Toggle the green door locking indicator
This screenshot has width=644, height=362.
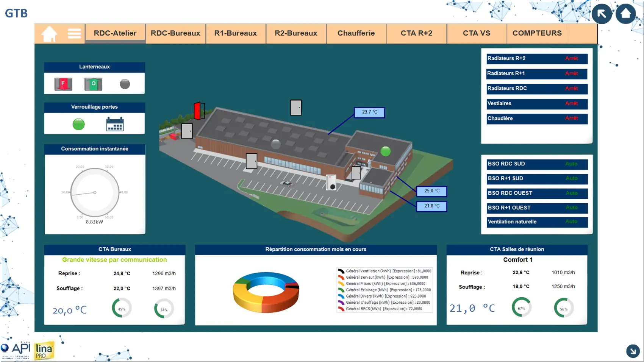pyautogui.click(x=78, y=124)
